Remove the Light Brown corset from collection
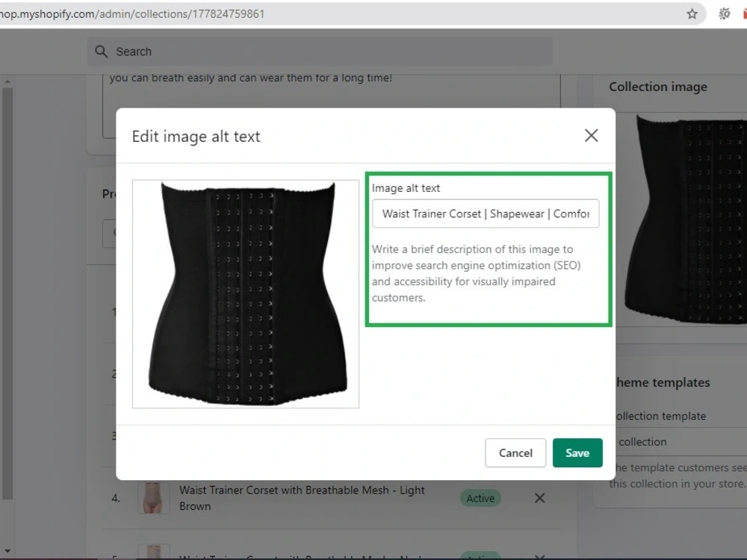Image resolution: width=747 pixels, height=560 pixels. pyautogui.click(x=540, y=498)
